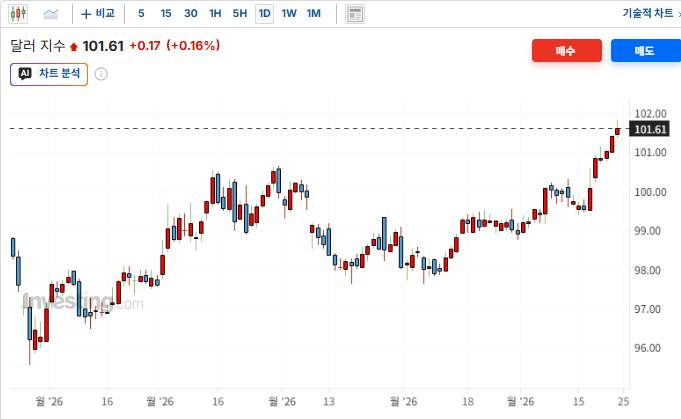Select the candlestick chart type icon

18,14
